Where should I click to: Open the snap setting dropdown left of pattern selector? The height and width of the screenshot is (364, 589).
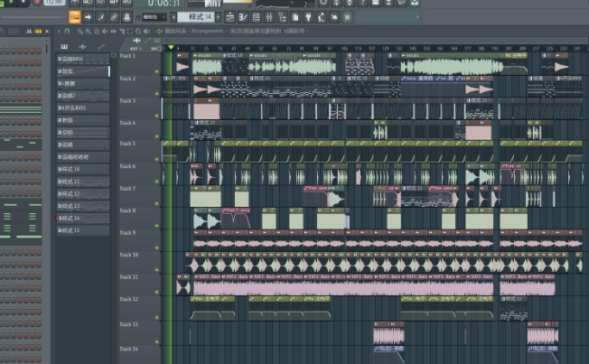[x=154, y=17]
